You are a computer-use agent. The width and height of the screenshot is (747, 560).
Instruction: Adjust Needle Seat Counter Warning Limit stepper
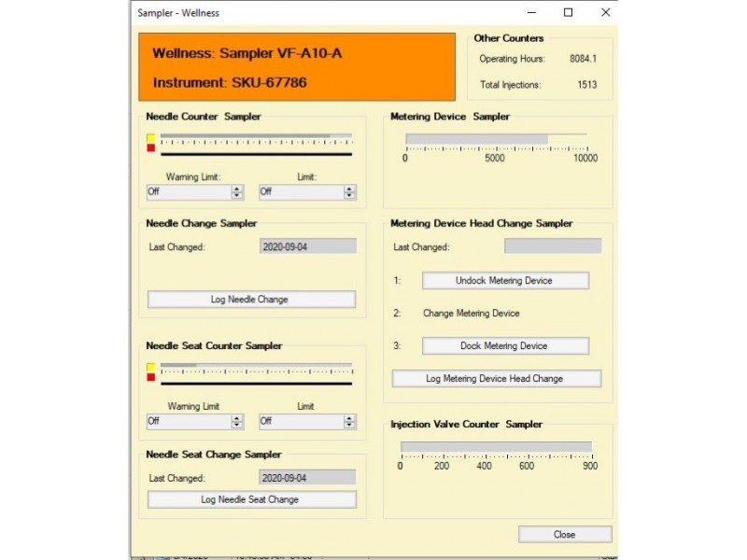pyautogui.click(x=237, y=422)
